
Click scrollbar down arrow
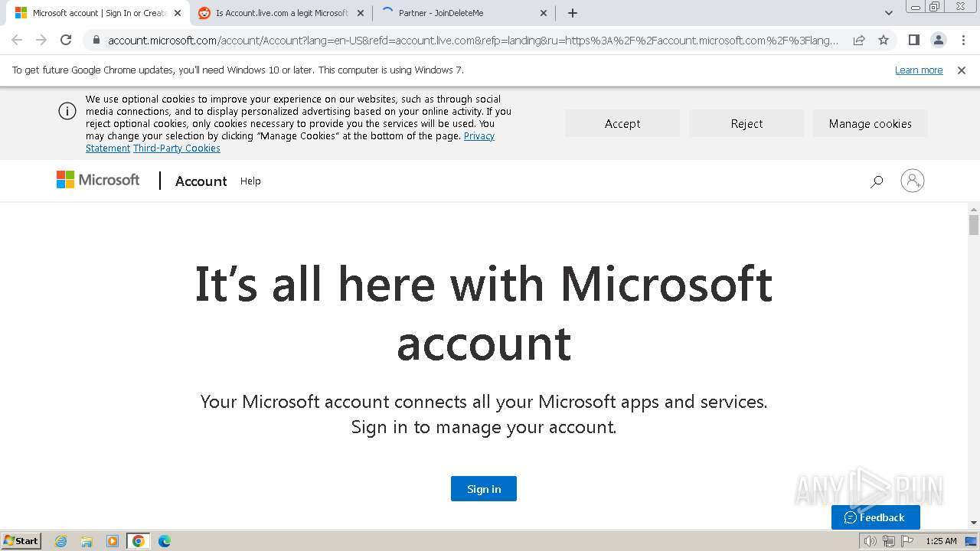tap(974, 523)
